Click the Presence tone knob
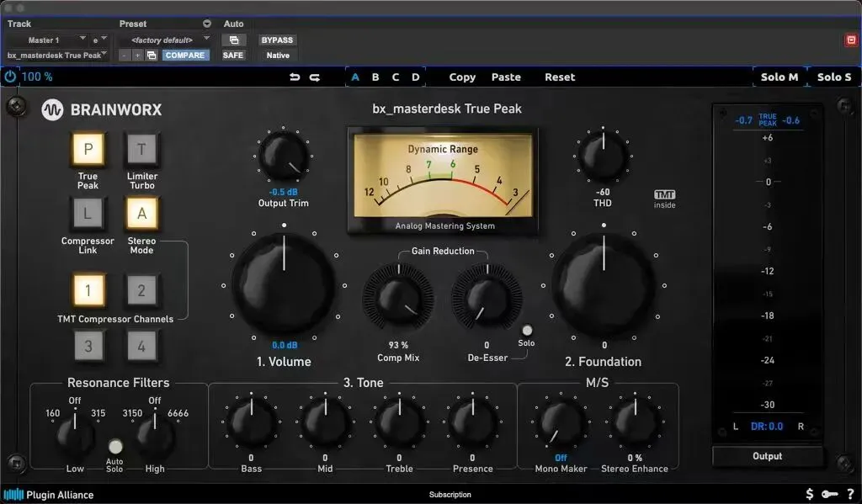 tap(473, 422)
